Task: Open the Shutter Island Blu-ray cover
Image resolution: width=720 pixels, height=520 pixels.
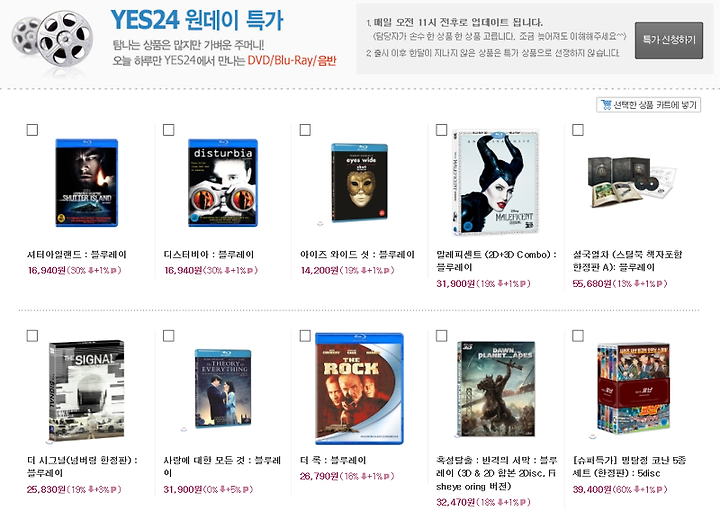Action: [87, 182]
